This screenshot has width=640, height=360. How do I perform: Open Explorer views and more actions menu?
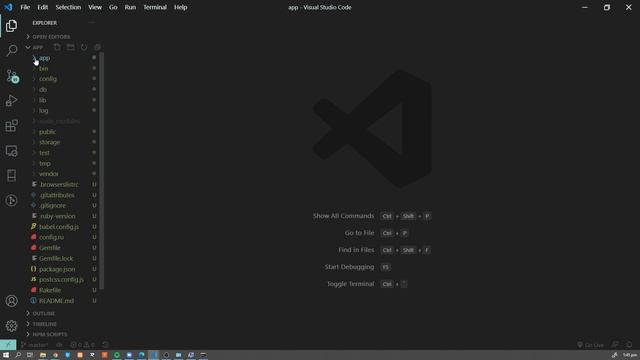point(92,23)
